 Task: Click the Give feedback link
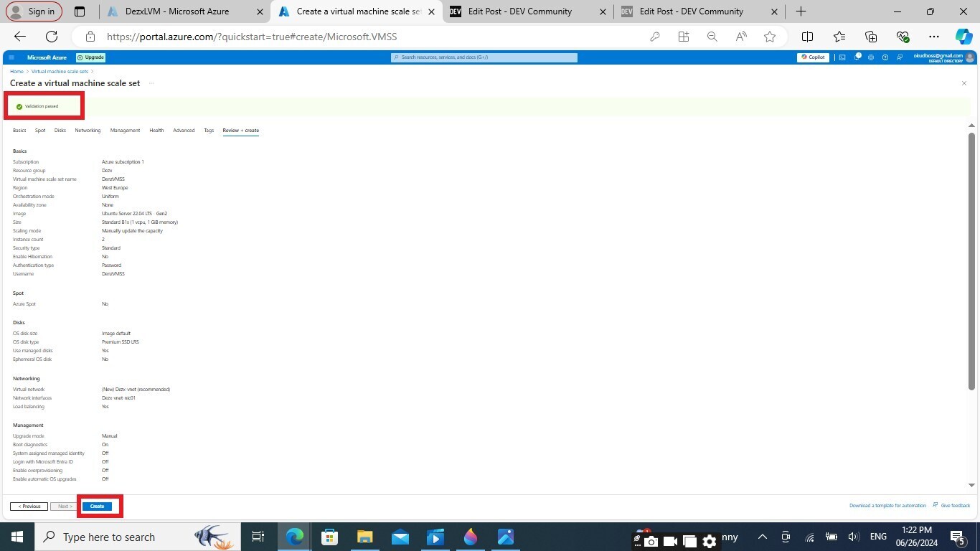coord(952,506)
